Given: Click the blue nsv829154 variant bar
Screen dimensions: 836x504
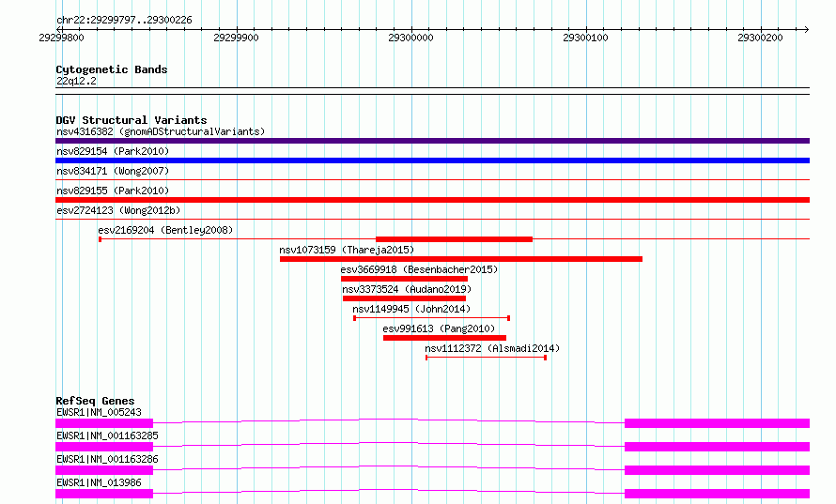Looking at the screenshot, I should pyautogui.click(x=432, y=160).
